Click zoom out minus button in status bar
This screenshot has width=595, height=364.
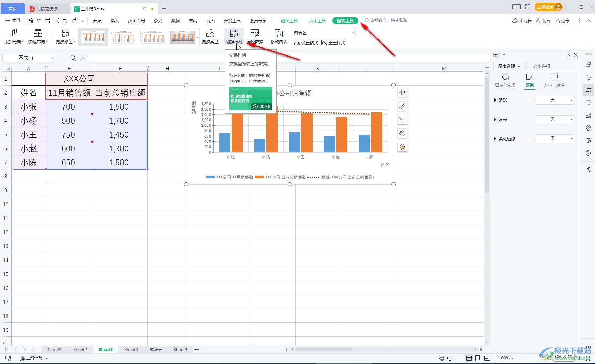click(x=519, y=358)
